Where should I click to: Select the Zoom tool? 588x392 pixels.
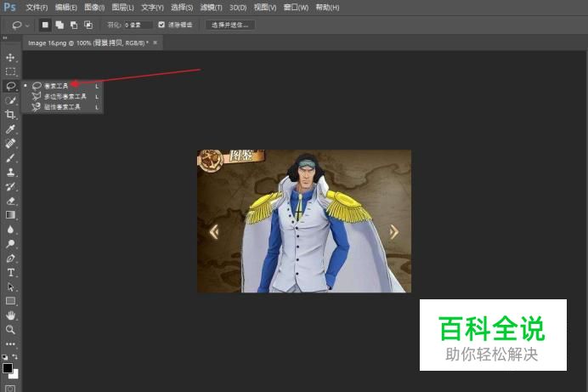[x=10, y=330]
